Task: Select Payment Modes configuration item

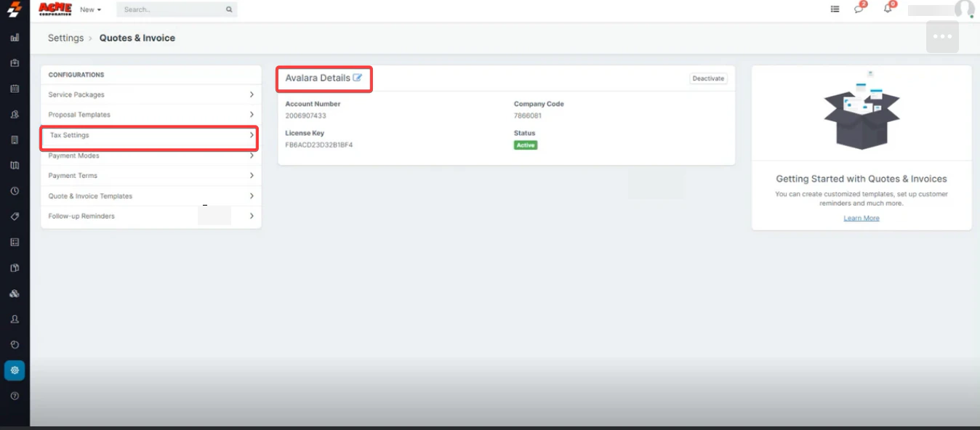Action: coord(151,155)
